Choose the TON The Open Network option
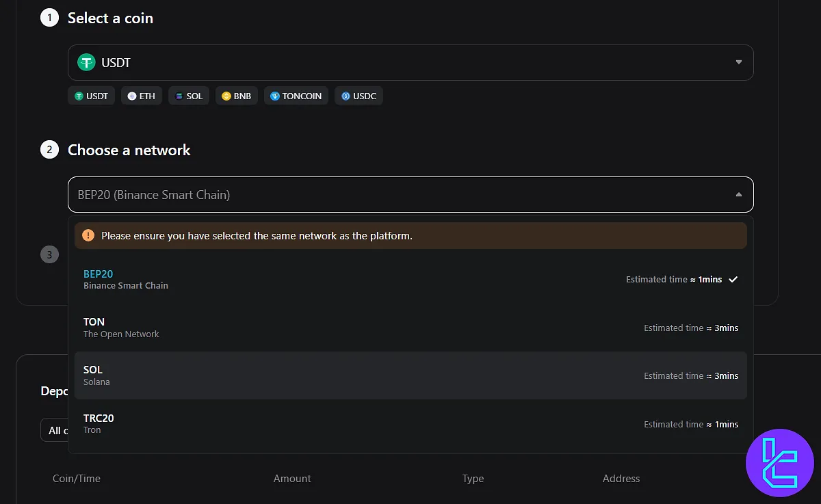 pyautogui.click(x=410, y=328)
